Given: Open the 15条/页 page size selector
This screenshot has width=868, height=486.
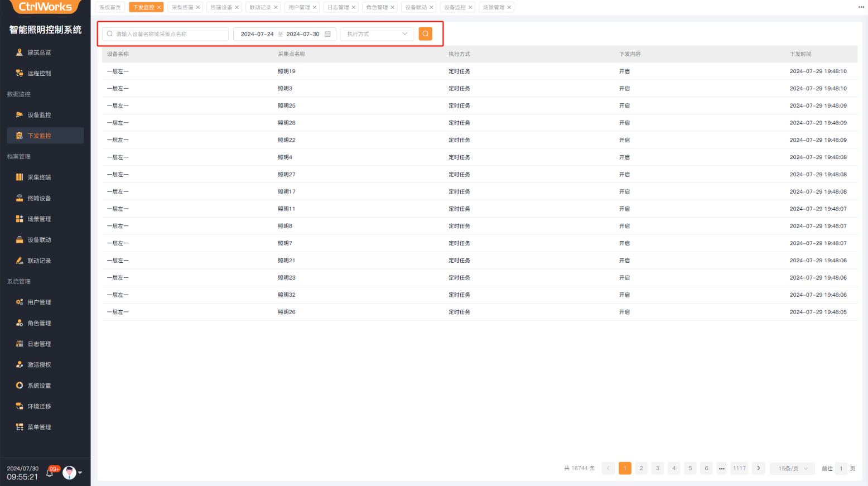Looking at the screenshot, I should click(x=792, y=469).
